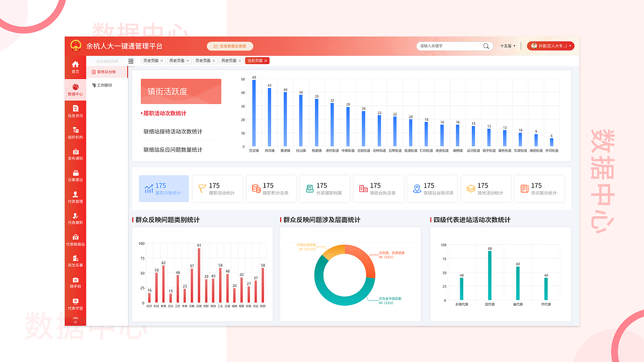Select 联络站接待活动次数统计 option
This screenshot has height=362, width=644.
[173, 132]
